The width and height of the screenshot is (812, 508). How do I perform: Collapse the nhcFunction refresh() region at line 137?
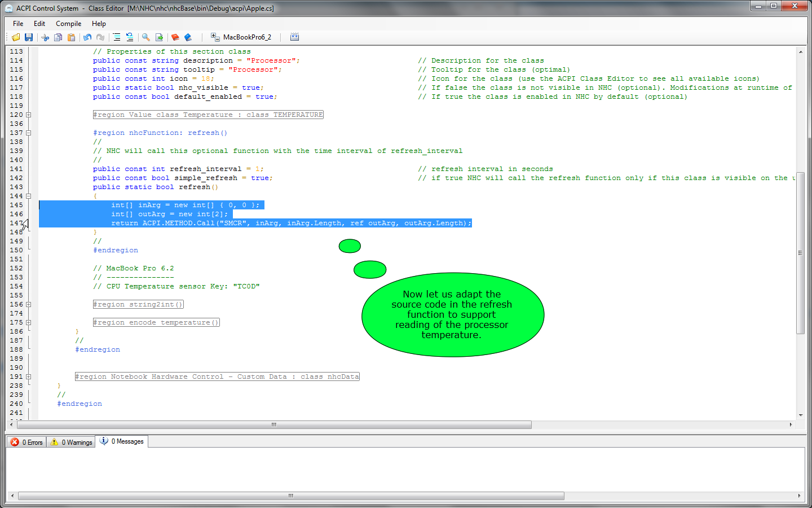click(x=28, y=133)
